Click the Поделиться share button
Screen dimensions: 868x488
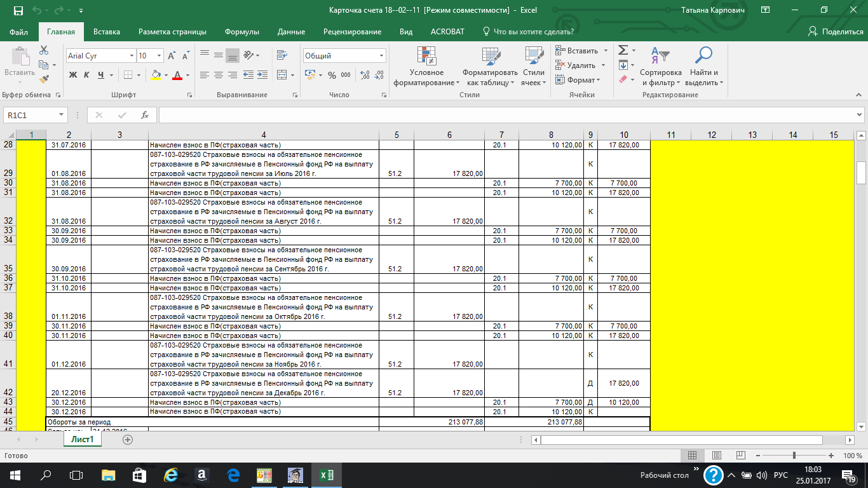(835, 32)
